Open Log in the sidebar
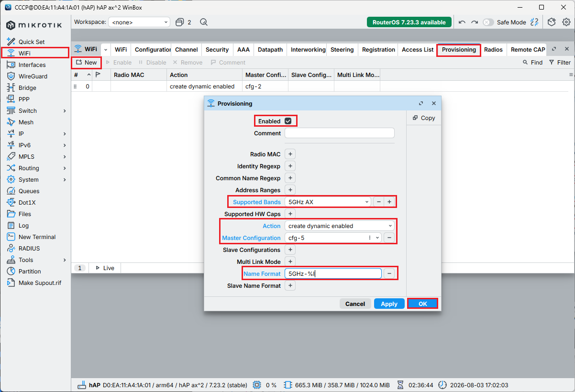The width and height of the screenshot is (575, 392). [x=23, y=225]
